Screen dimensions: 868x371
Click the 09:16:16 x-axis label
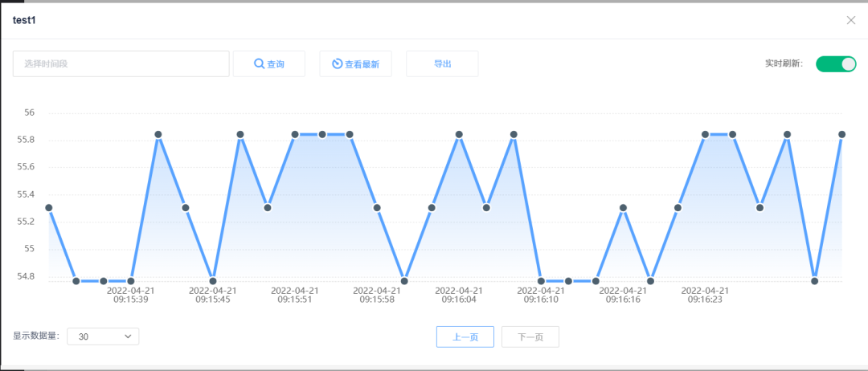tap(623, 296)
